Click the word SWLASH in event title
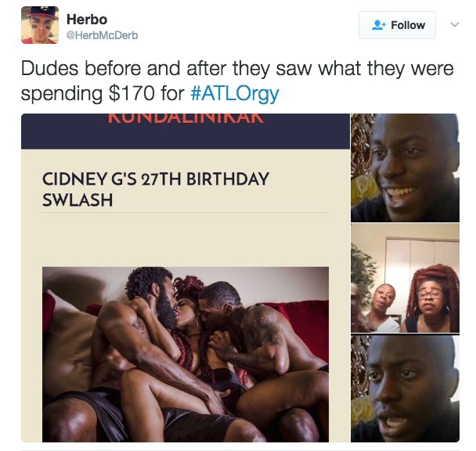Screen dimensions: 476x451 pos(78,200)
